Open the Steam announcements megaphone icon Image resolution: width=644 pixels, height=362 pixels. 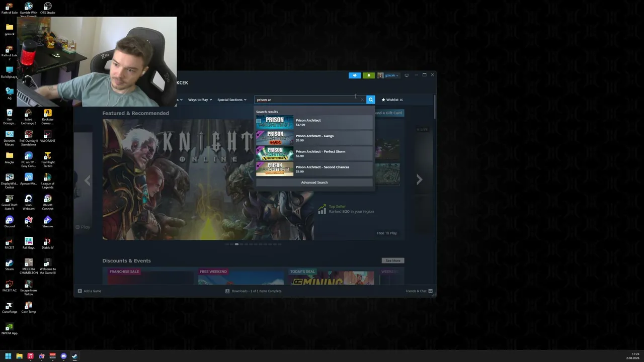(x=355, y=75)
